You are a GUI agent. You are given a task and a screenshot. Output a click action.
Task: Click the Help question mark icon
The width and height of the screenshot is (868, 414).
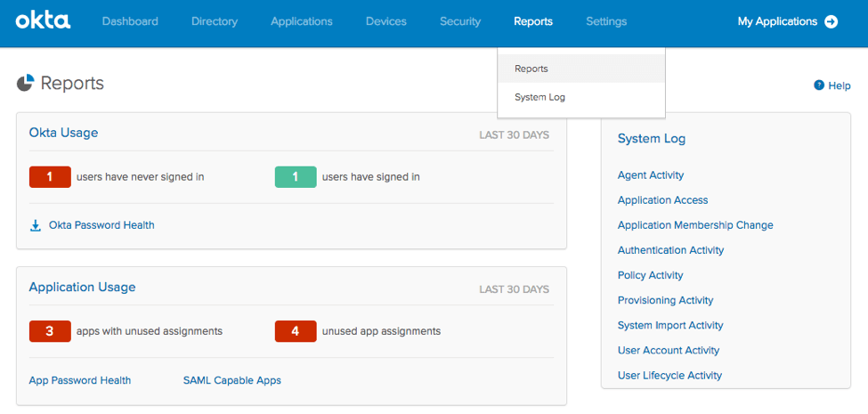click(819, 85)
